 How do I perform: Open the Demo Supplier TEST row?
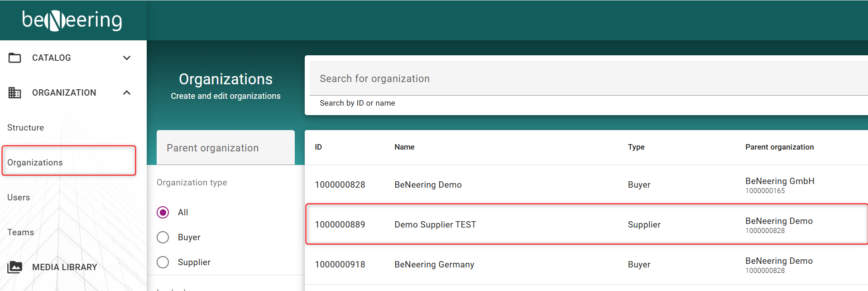point(435,225)
